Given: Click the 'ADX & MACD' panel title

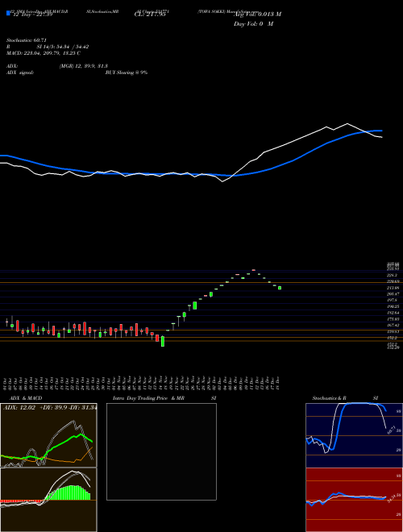Looking at the screenshot, I should point(26,398).
